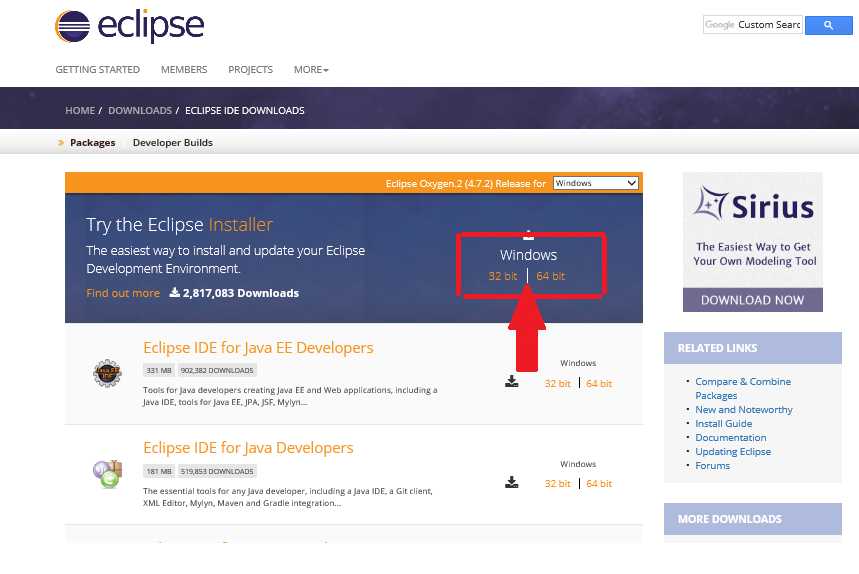Image resolution: width=859 pixels, height=574 pixels.
Task: Open Install Guide link
Action: pos(724,423)
